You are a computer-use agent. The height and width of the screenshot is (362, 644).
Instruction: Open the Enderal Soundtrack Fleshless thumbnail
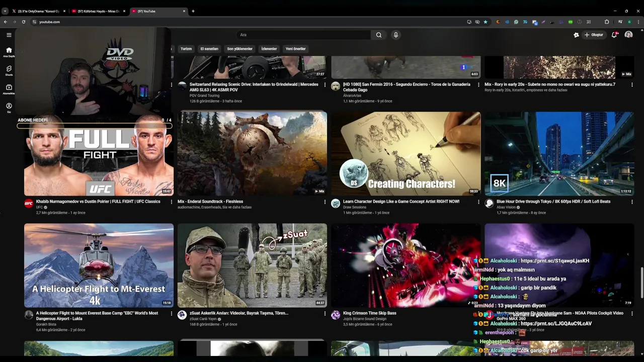click(252, 154)
